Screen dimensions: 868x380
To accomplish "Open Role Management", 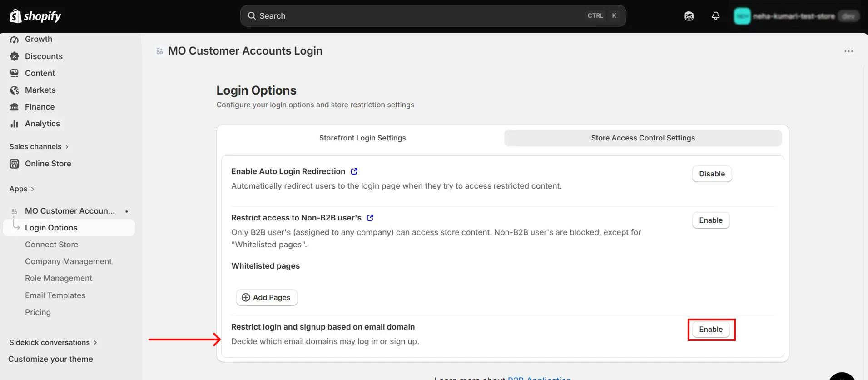I will coord(59,278).
